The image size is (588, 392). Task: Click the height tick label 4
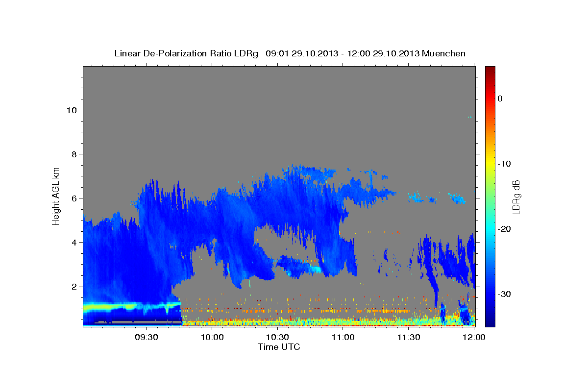point(74,243)
